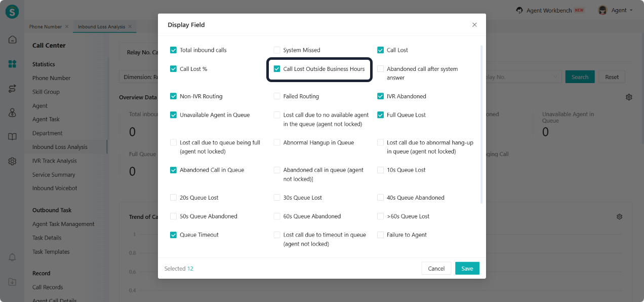Open the Relay No. dropdown
The height and width of the screenshot is (302, 644).
click(x=521, y=77)
